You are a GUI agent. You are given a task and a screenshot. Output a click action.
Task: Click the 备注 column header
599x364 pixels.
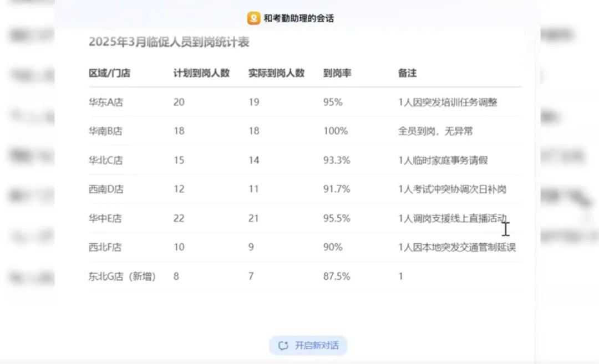(407, 73)
